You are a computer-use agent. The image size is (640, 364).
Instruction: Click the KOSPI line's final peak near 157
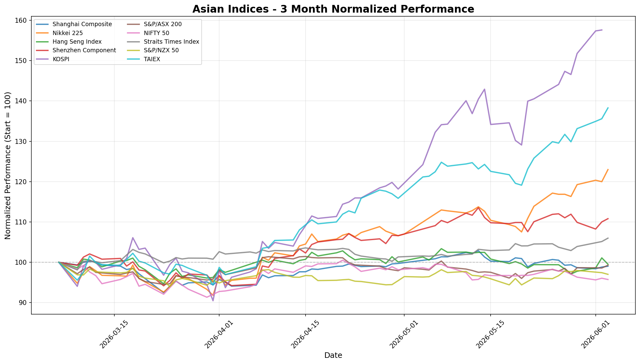pos(602,30)
